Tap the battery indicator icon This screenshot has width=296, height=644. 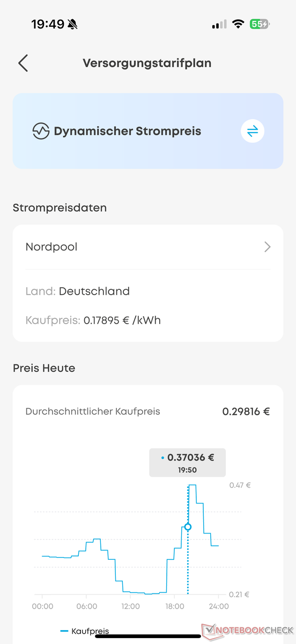pos(260,24)
